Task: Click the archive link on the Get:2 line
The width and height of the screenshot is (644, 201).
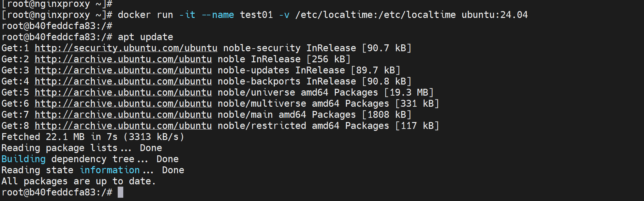Action: 123,59
